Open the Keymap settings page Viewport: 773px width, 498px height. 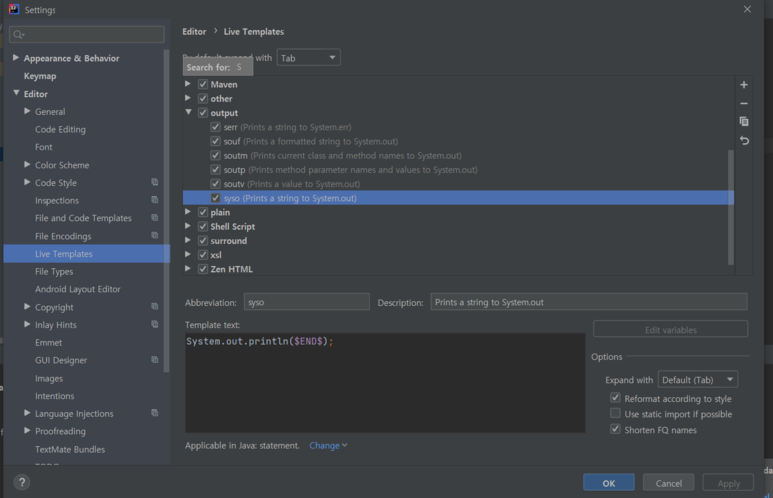[x=40, y=76]
